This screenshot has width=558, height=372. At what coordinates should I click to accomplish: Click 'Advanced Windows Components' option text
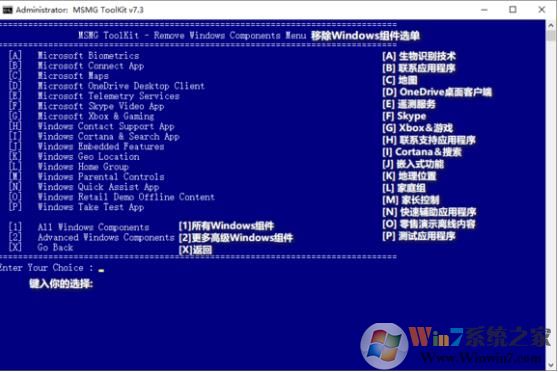[x=106, y=237]
